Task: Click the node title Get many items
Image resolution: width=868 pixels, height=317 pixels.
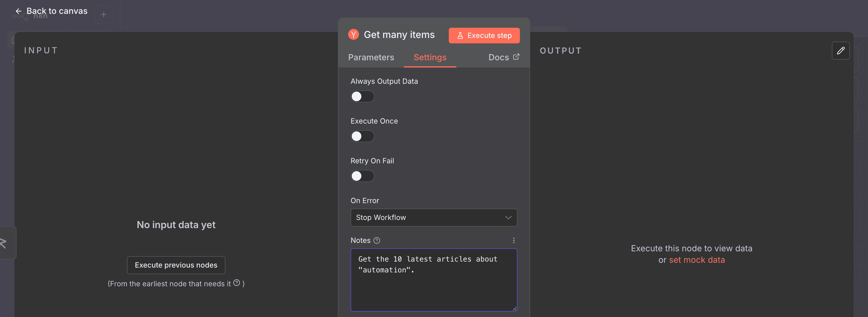Action: (399, 34)
